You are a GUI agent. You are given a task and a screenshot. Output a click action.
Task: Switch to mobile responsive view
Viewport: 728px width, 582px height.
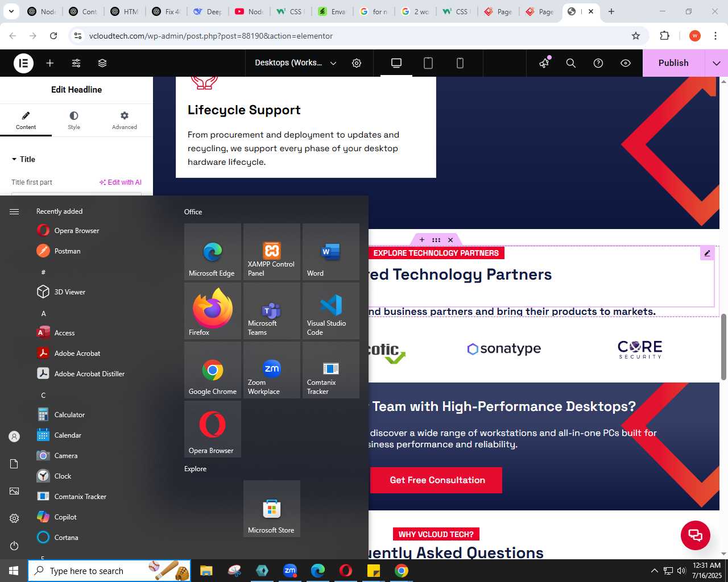tap(460, 63)
